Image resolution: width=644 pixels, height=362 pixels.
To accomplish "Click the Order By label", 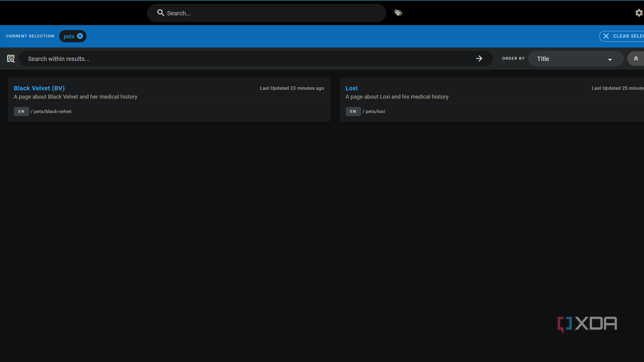I will click(513, 58).
